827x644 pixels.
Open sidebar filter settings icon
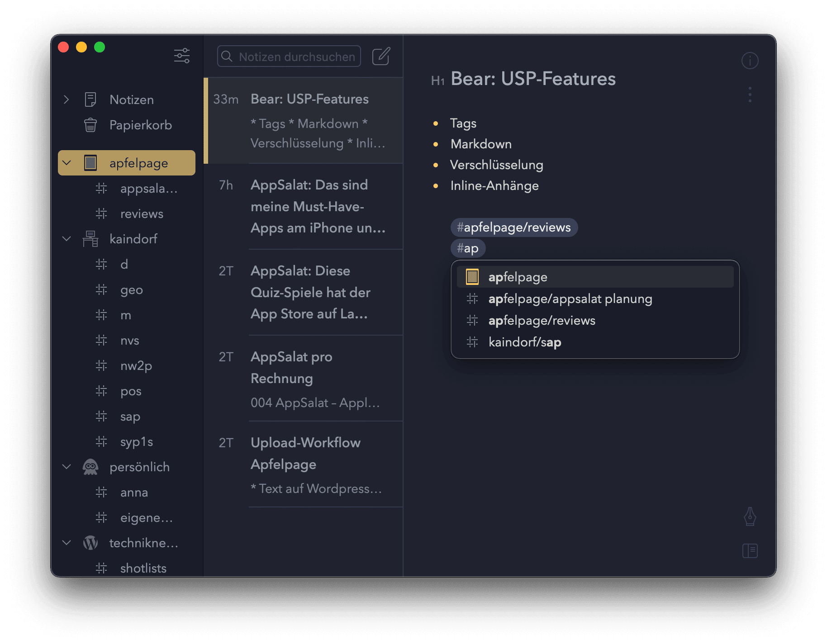pyautogui.click(x=182, y=56)
